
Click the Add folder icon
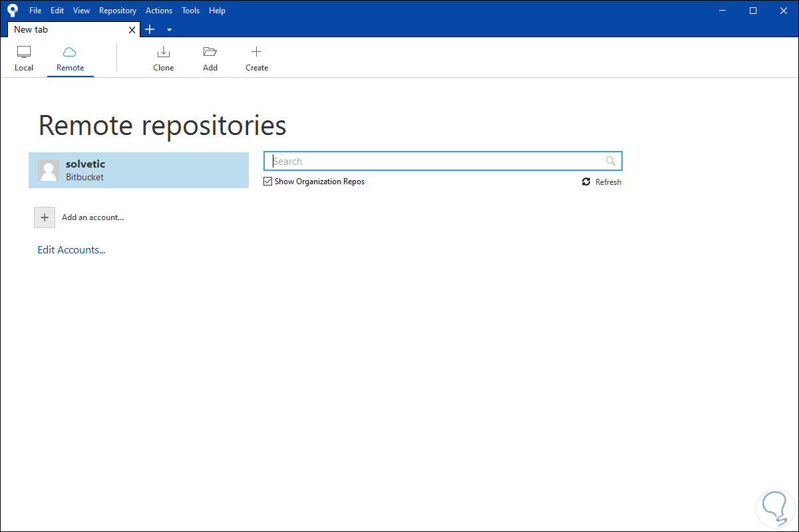tap(210, 52)
